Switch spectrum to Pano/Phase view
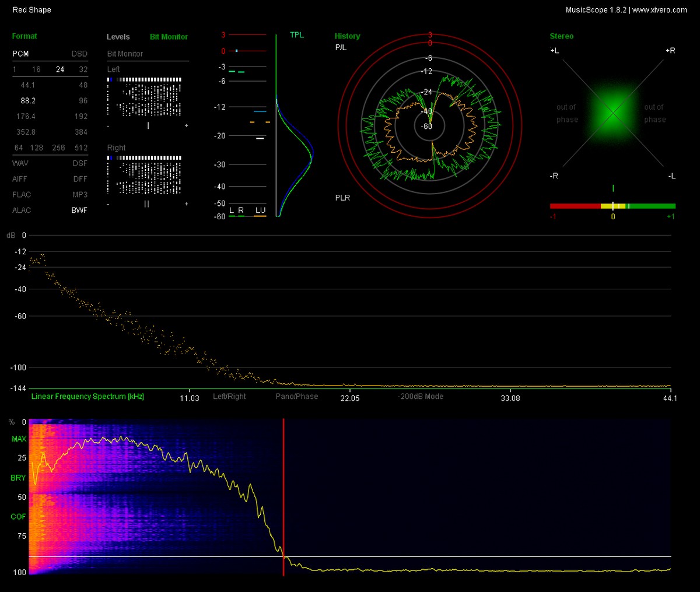The width and height of the screenshot is (700, 592). [x=297, y=397]
